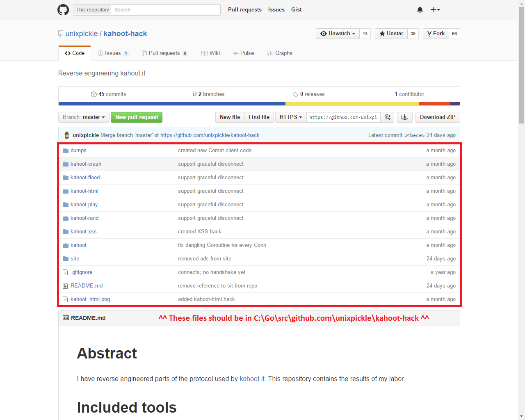
Task: Click the kahoot-xss folder icon
Action: coord(66,232)
